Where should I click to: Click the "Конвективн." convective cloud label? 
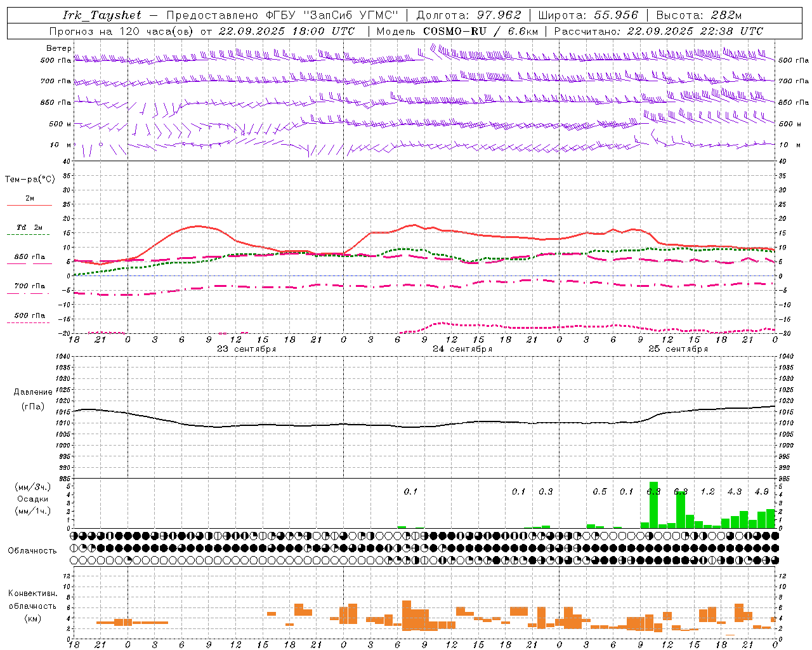[33, 594]
